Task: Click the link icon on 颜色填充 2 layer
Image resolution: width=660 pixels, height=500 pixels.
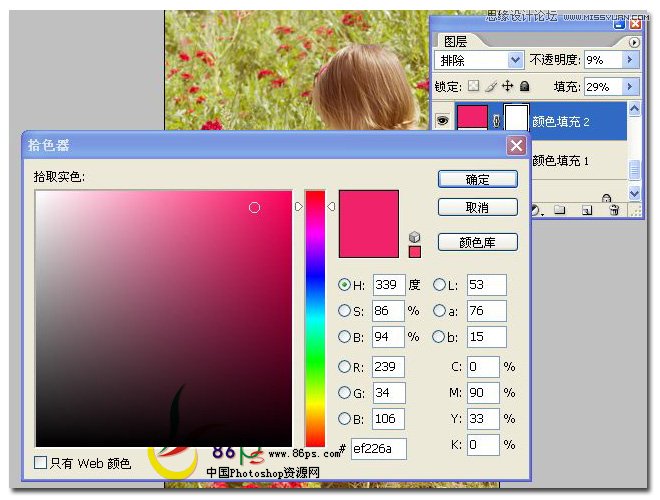Action: click(496, 121)
